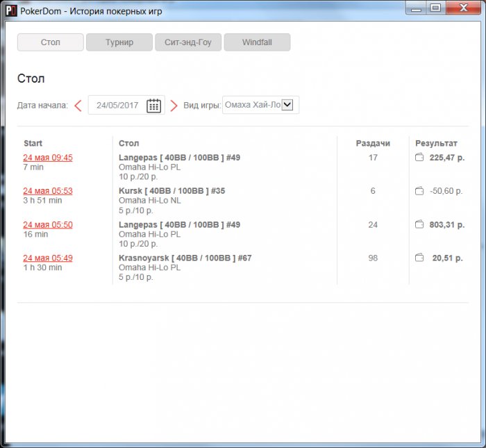Click result value 803,31 р.
486x448 pixels.
[x=447, y=224]
